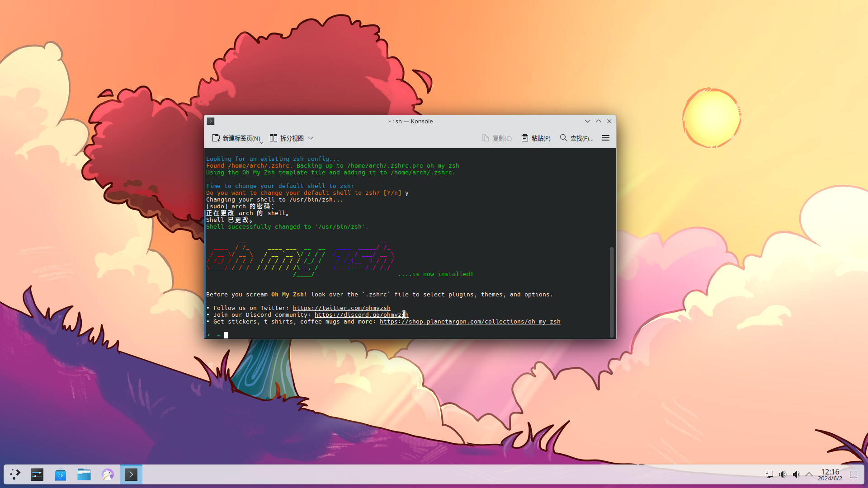Click the Konsole terminal scrollbar handle

click(612, 292)
